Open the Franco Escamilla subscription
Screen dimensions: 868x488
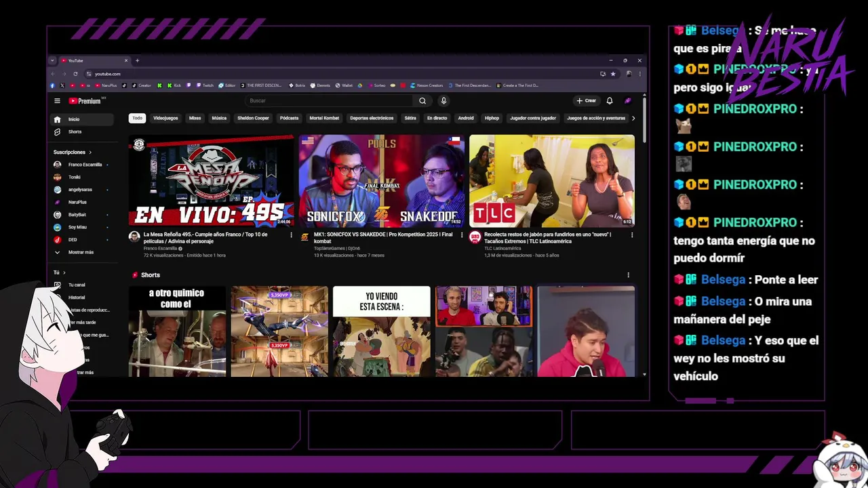(83, 165)
